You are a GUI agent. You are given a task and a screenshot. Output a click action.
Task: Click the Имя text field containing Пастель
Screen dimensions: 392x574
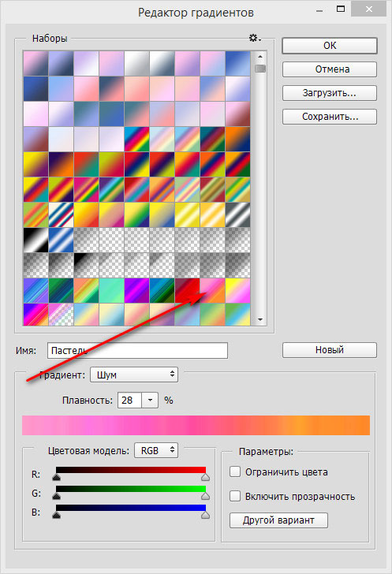pyautogui.click(x=137, y=350)
